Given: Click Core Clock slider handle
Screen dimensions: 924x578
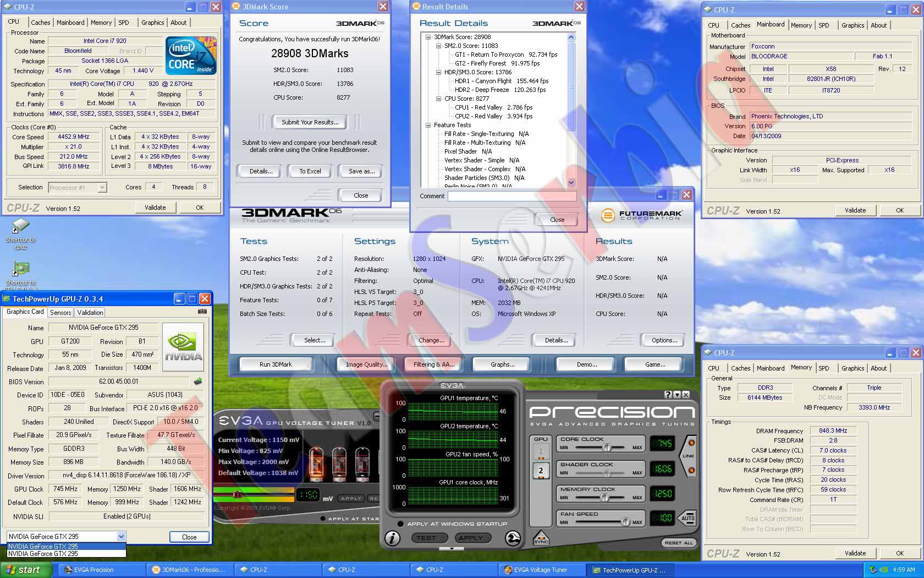Looking at the screenshot, I should 607,448.
